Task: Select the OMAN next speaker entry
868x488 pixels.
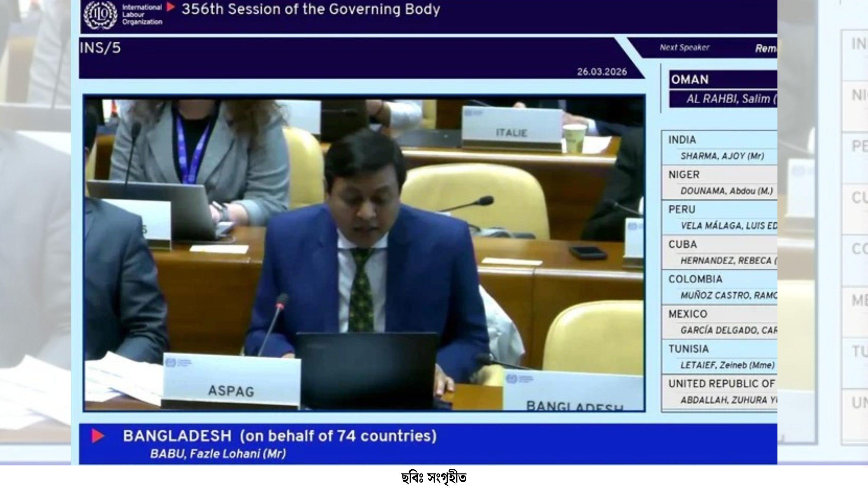Action: [690, 80]
